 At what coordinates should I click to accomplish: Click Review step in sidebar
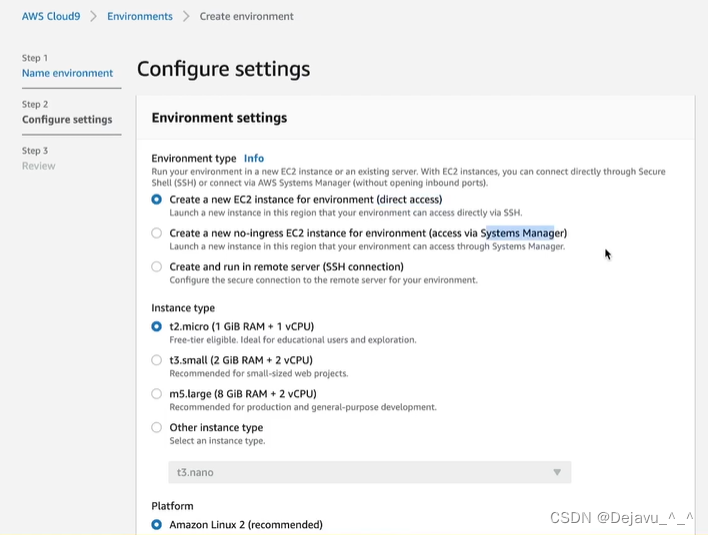pyautogui.click(x=38, y=166)
